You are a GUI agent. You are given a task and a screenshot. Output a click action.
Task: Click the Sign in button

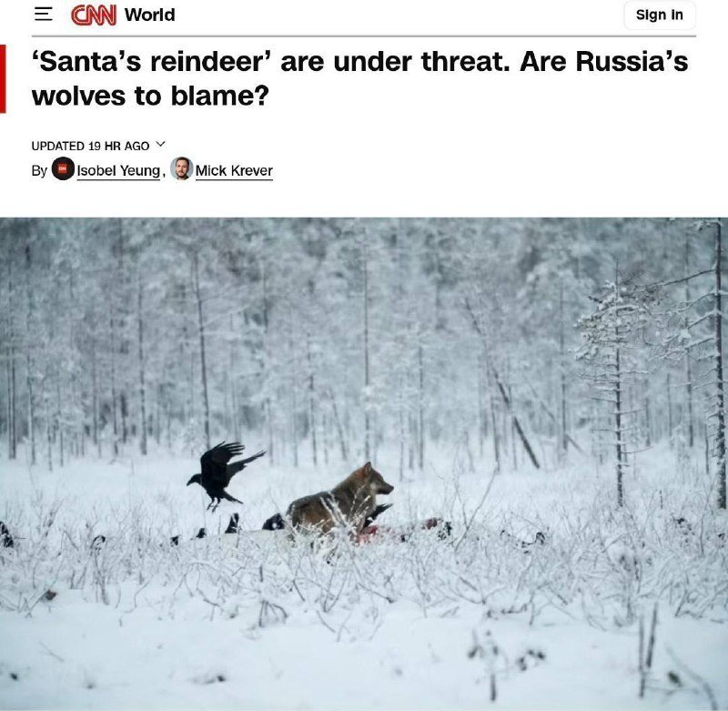point(659,15)
